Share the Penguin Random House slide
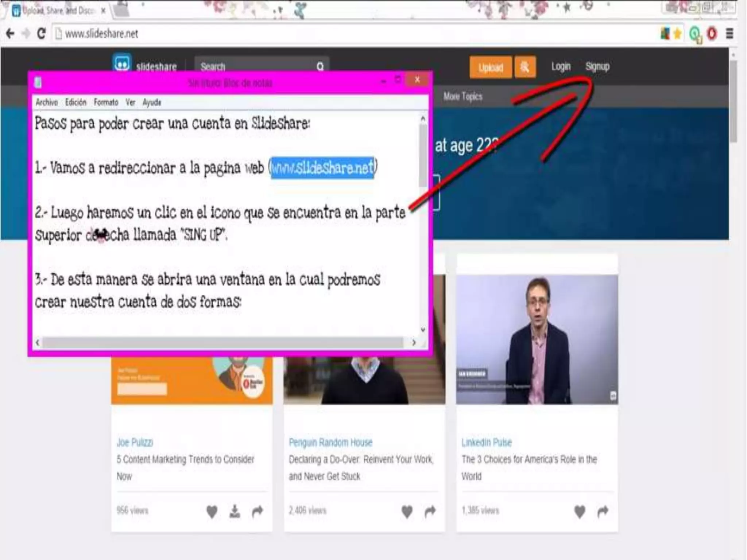 (430, 512)
